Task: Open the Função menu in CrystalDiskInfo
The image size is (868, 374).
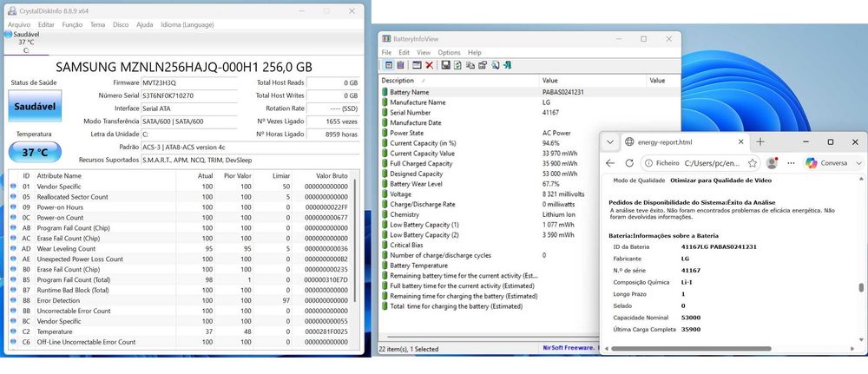Action: click(72, 24)
